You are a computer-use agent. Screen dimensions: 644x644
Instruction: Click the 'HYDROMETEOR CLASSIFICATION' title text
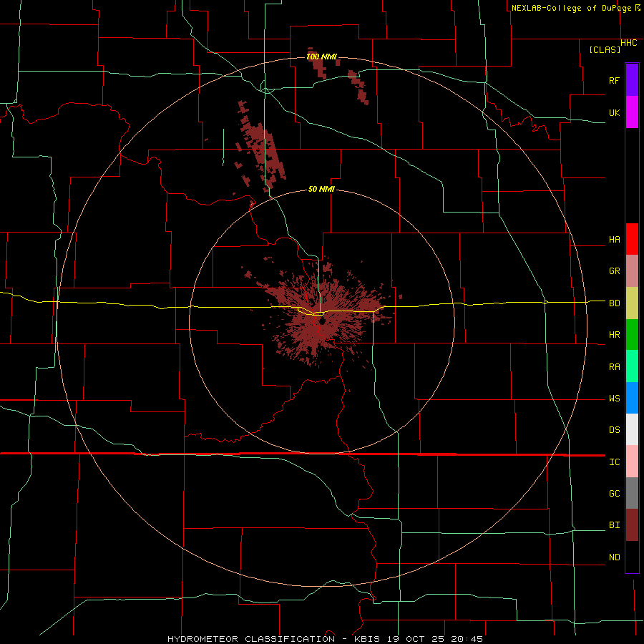(251, 639)
